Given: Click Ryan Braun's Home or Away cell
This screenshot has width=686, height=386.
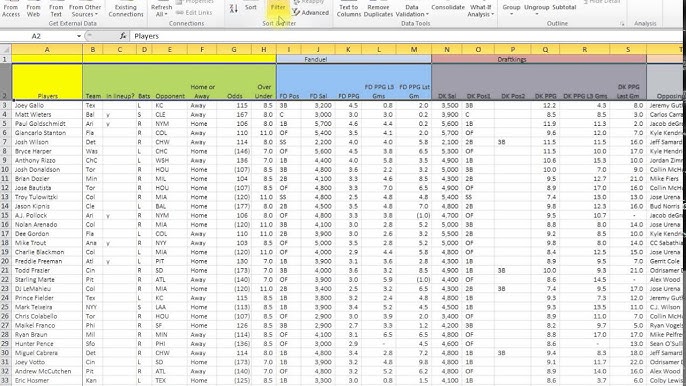Looking at the screenshot, I should pyautogui.click(x=202, y=335).
